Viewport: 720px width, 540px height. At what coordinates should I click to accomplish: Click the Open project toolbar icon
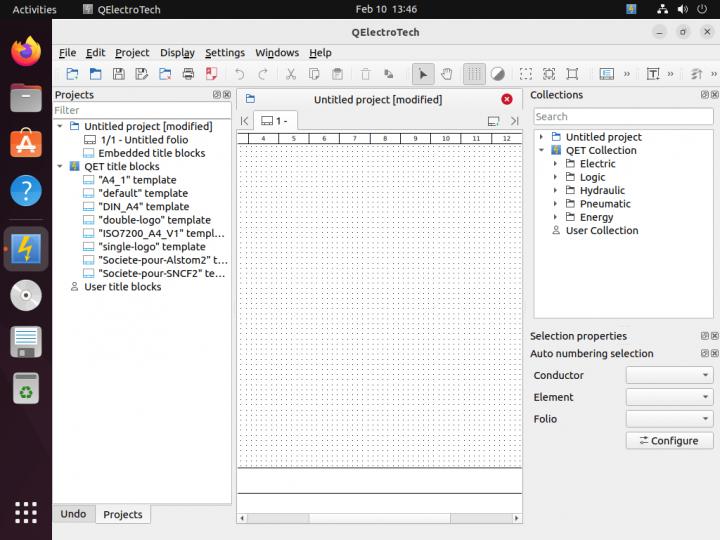pyautogui.click(x=96, y=74)
